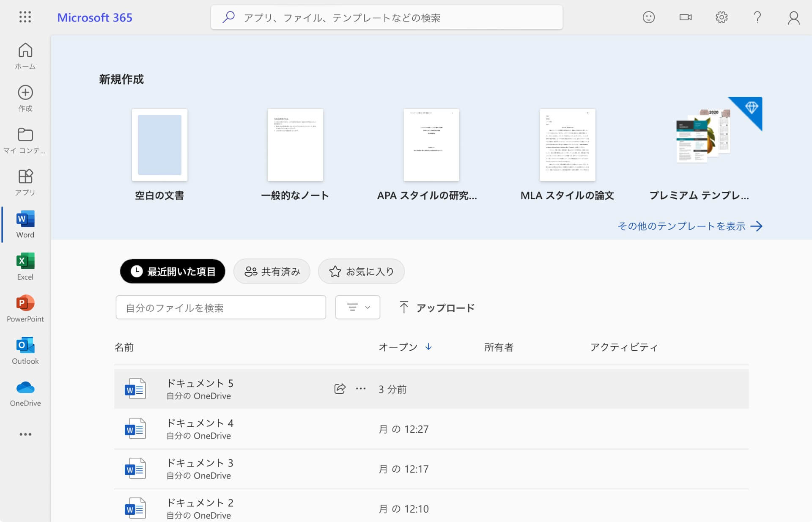The height and width of the screenshot is (522, 812).
Task: Select Word in the sidebar
Action: click(x=25, y=225)
